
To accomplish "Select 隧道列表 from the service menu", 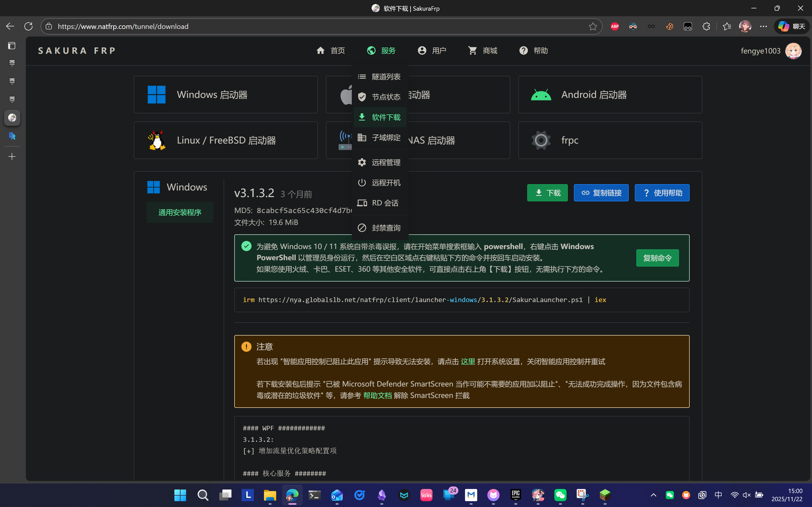I will coord(380,77).
